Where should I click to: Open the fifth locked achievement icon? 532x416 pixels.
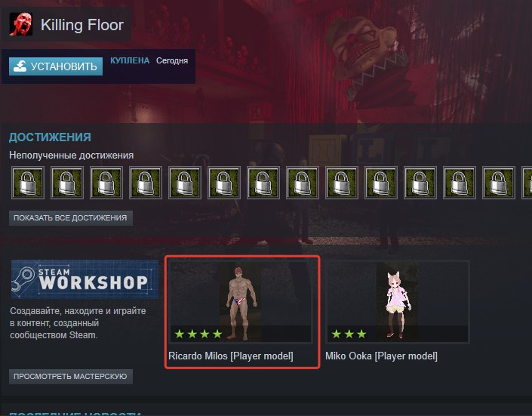click(185, 183)
